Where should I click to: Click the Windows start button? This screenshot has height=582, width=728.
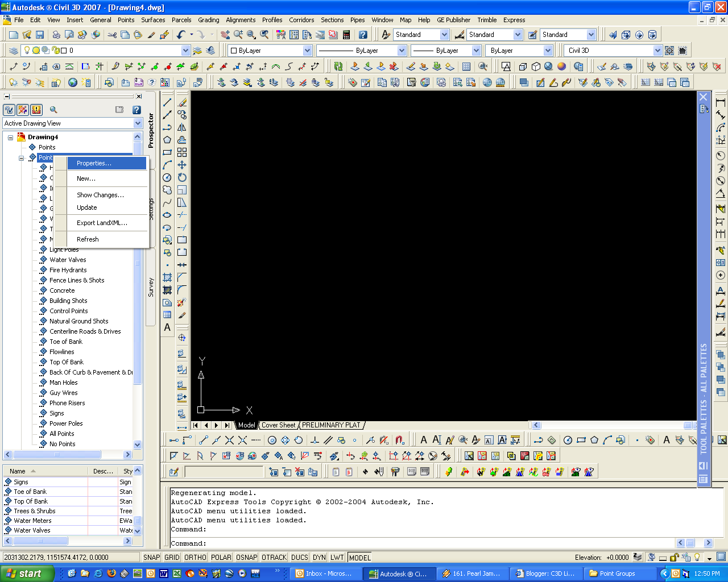[27, 573]
